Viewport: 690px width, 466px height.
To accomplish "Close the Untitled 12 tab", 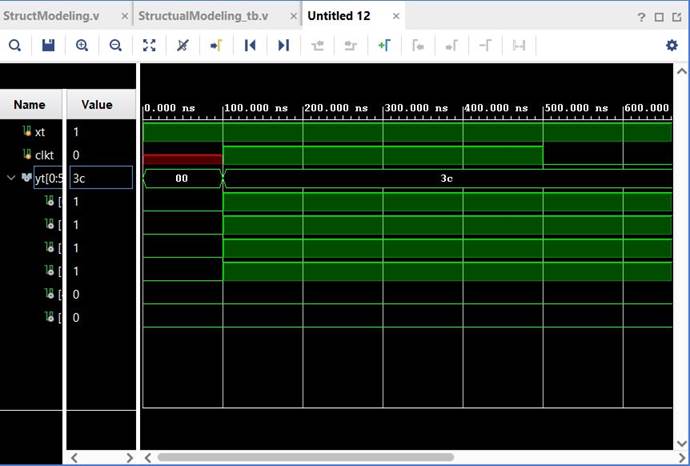I will 396,16.
